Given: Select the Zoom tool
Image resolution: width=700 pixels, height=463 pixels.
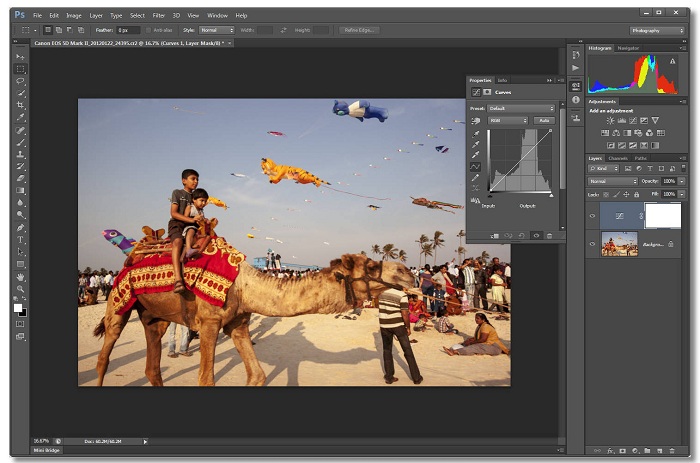Looking at the screenshot, I should tap(20, 289).
